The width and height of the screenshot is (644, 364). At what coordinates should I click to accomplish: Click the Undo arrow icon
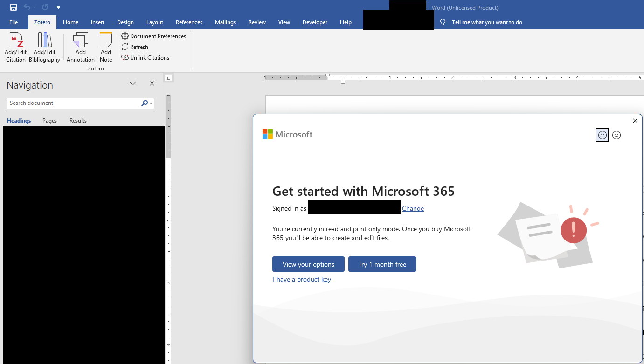pyautogui.click(x=27, y=7)
